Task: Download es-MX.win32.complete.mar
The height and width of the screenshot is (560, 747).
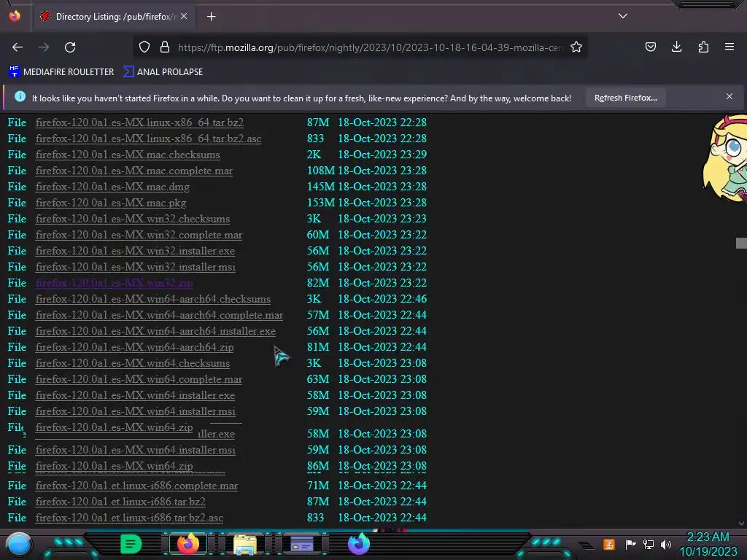Action: tap(139, 235)
